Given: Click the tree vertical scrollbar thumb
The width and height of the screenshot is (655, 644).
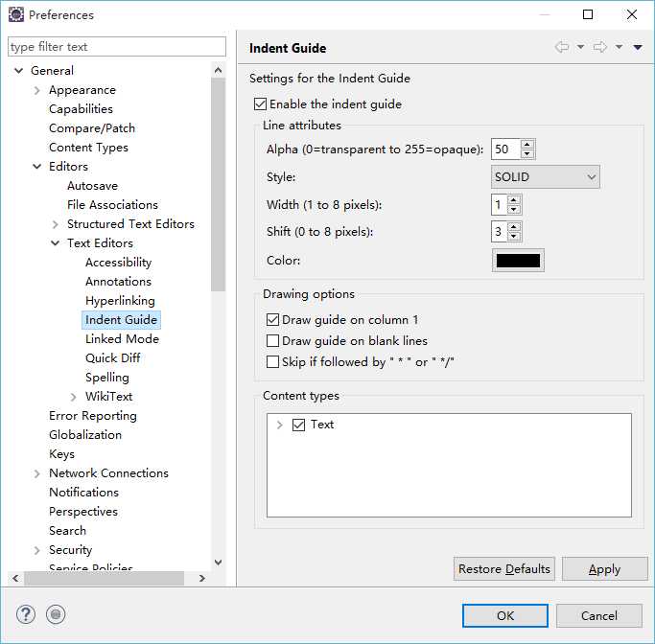Looking at the screenshot, I should (x=218, y=184).
